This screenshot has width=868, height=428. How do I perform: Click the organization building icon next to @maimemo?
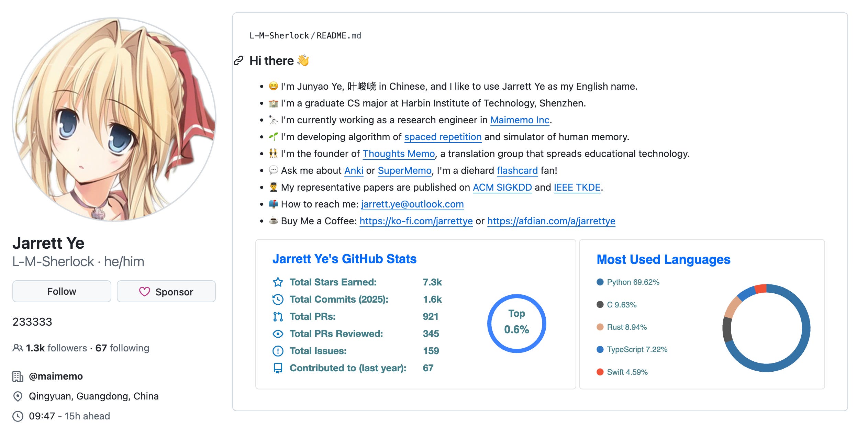pos(18,376)
